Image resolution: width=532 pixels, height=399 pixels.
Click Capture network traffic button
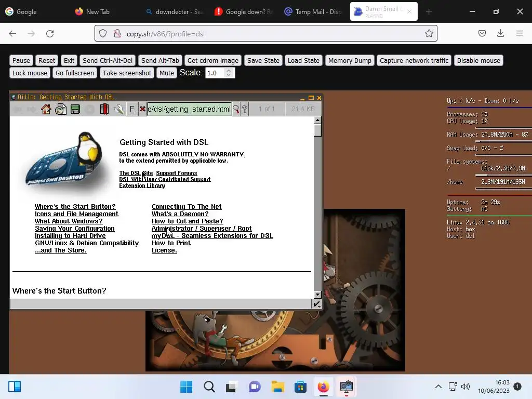tap(414, 60)
